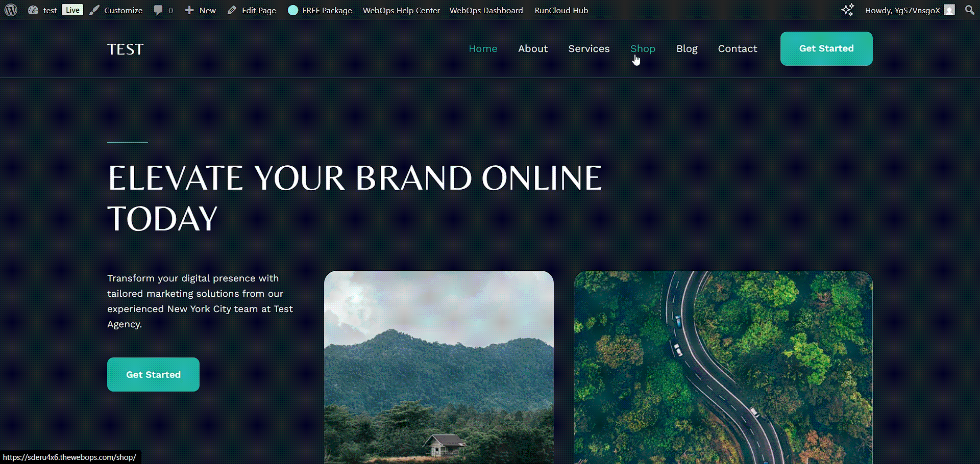Image resolution: width=980 pixels, height=464 pixels.
Task: Open the Howdy, YgS7VnsgoX account menu
Action: tap(902, 10)
